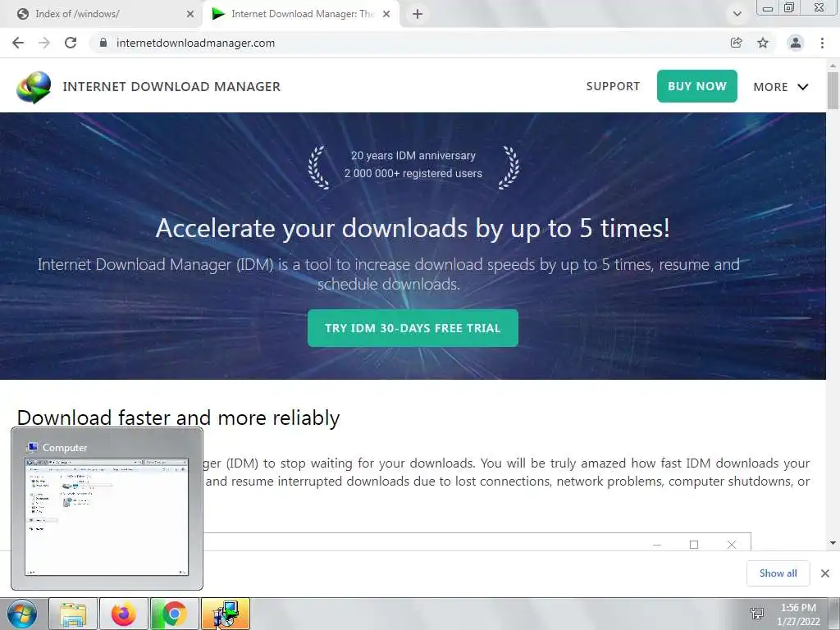840x630 pixels.
Task: Open the Windows Start button
Action: click(x=22, y=614)
